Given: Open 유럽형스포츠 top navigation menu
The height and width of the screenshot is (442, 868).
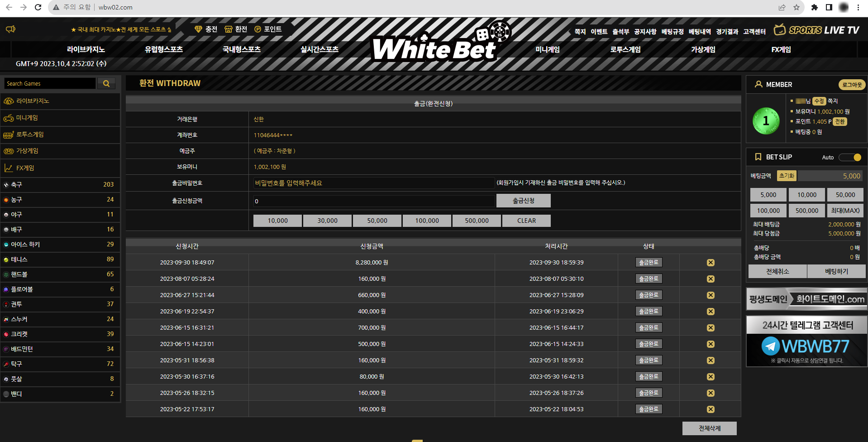Looking at the screenshot, I should click(164, 49).
